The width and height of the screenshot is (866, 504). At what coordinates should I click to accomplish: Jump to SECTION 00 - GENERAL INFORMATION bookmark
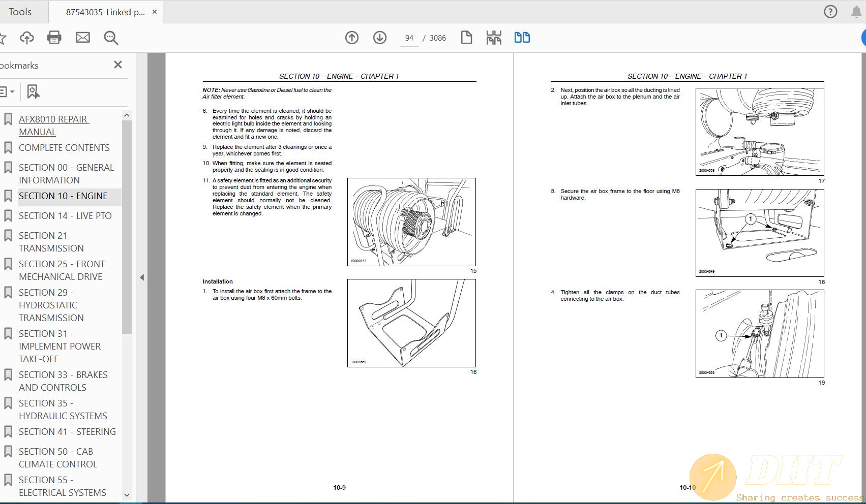click(x=66, y=174)
